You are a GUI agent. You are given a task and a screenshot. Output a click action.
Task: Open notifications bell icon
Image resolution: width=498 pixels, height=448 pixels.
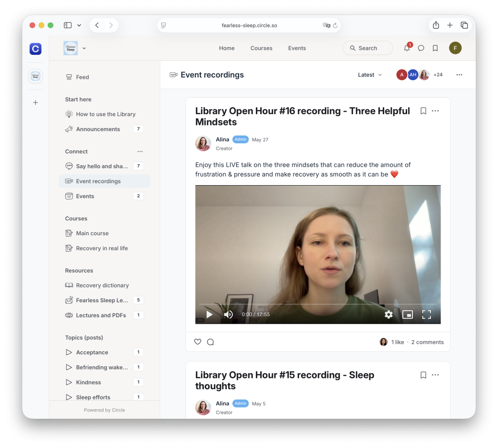point(407,48)
